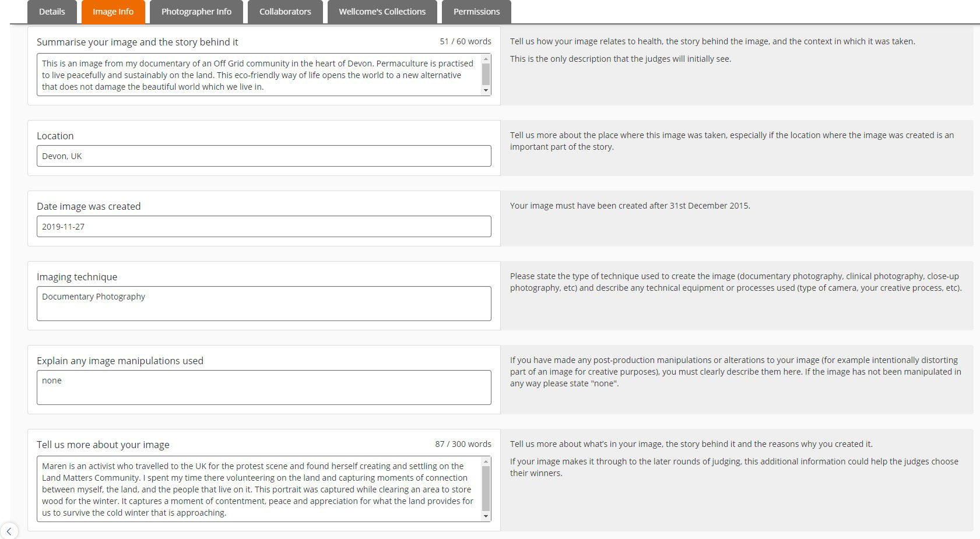Click summary box scroll up arrow
Screen dimensions: 980x539
(486, 59)
